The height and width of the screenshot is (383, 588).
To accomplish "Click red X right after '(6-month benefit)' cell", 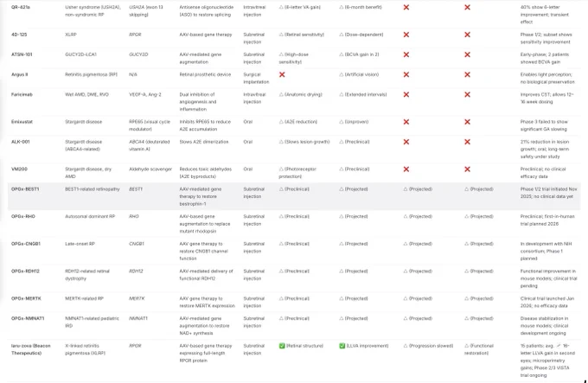I will pyautogui.click(x=406, y=7).
